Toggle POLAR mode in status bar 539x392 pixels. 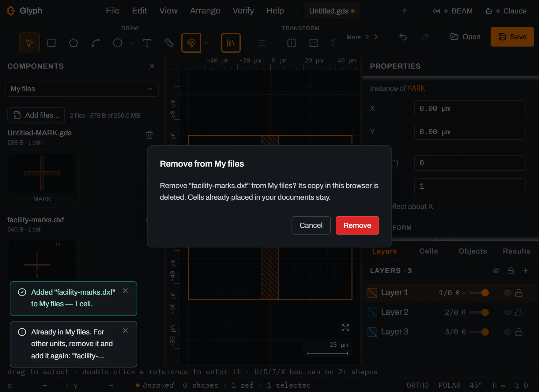point(450,385)
